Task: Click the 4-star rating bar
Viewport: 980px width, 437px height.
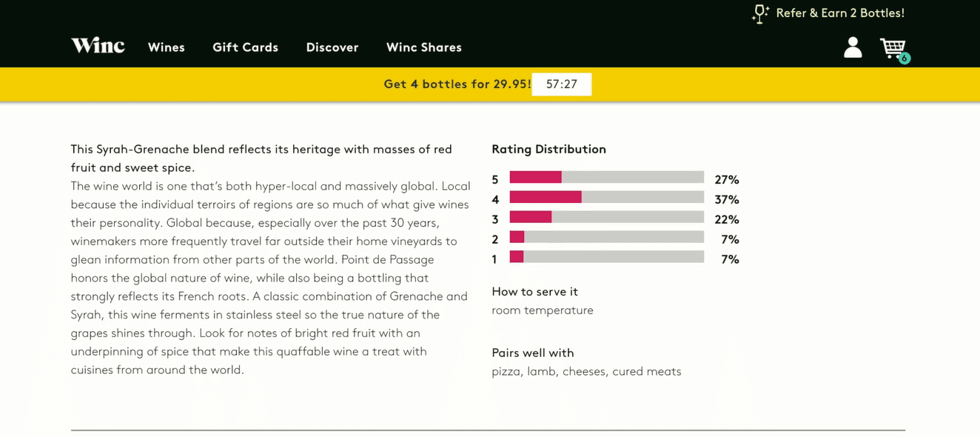Action: point(607,197)
